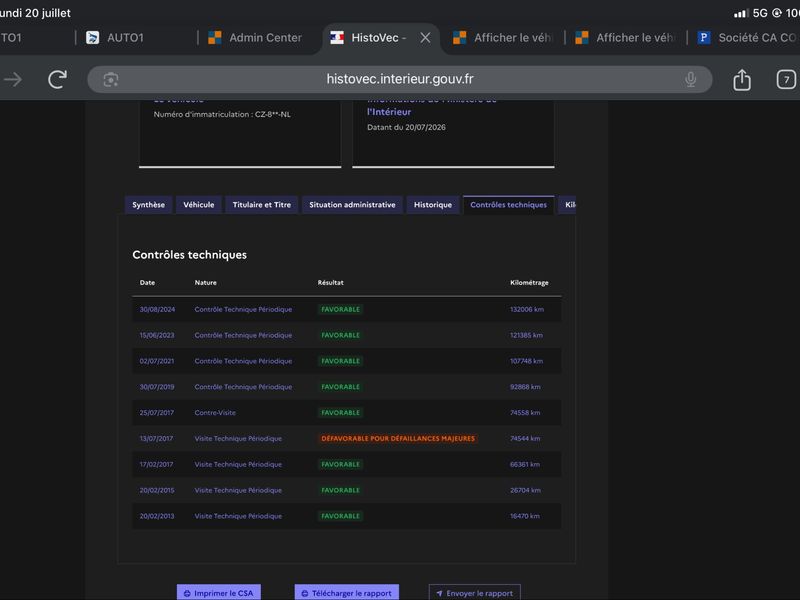Screen dimensions: 800x600
Task: Open the first Afficher le véh browser tab
Action: tap(503, 38)
